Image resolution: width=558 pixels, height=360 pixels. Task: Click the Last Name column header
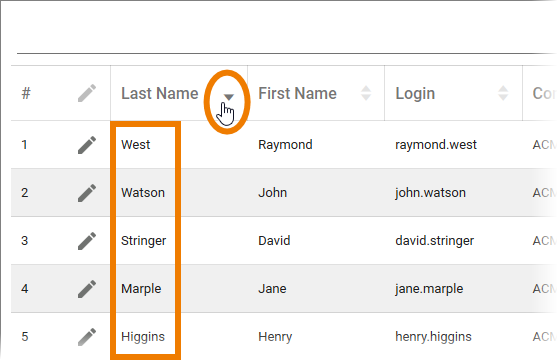point(160,94)
